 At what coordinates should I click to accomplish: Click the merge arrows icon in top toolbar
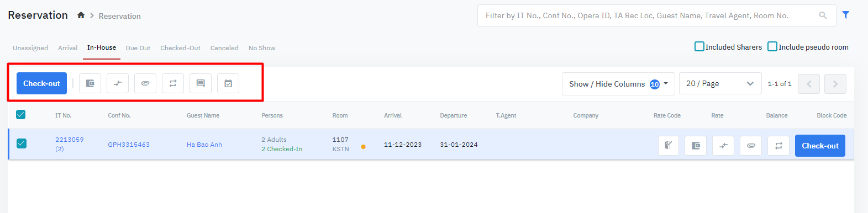point(118,83)
